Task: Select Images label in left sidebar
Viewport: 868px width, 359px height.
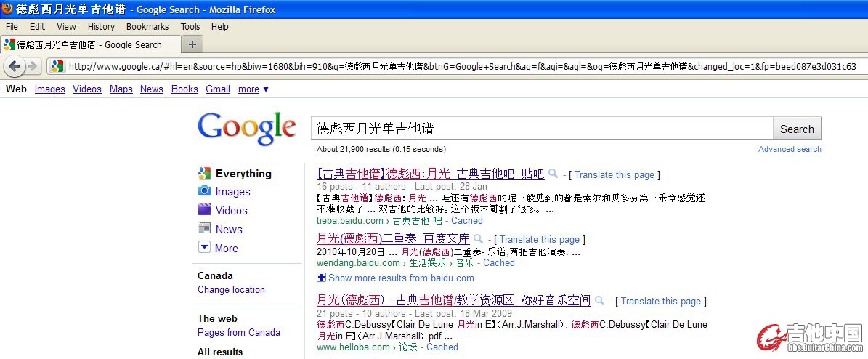Action: tap(232, 192)
